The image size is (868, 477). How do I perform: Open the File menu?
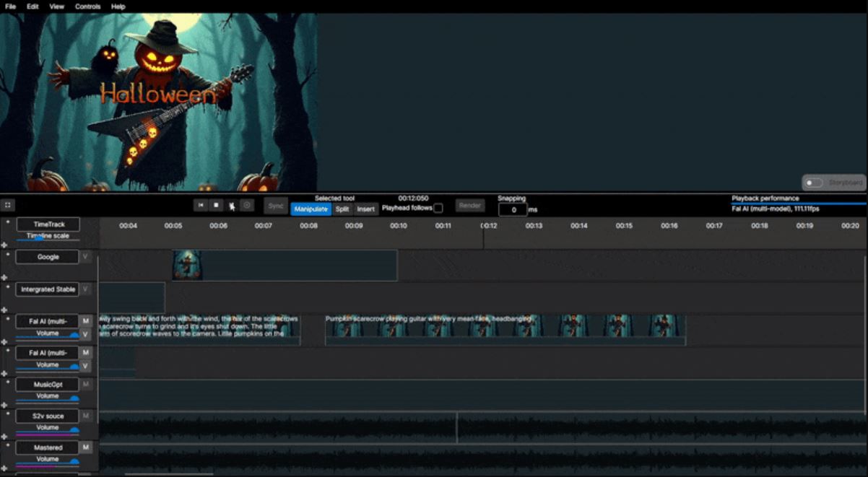(x=11, y=6)
